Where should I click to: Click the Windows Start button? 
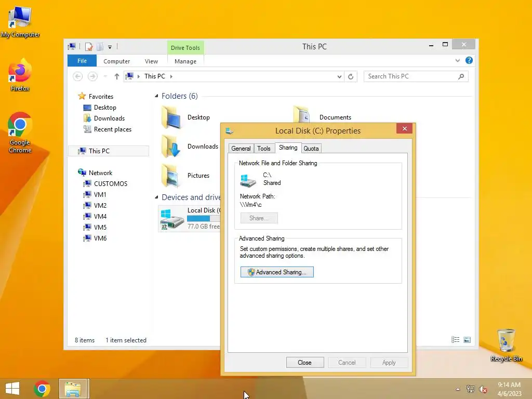coord(12,389)
